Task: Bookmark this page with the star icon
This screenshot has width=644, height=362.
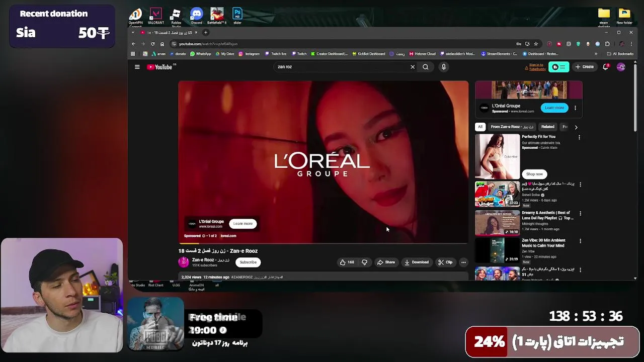Action: 536,44
